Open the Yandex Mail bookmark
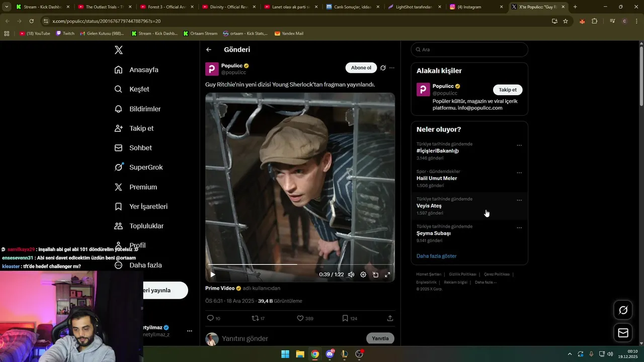This screenshot has height=362, width=644. pyautogui.click(x=289, y=34)
